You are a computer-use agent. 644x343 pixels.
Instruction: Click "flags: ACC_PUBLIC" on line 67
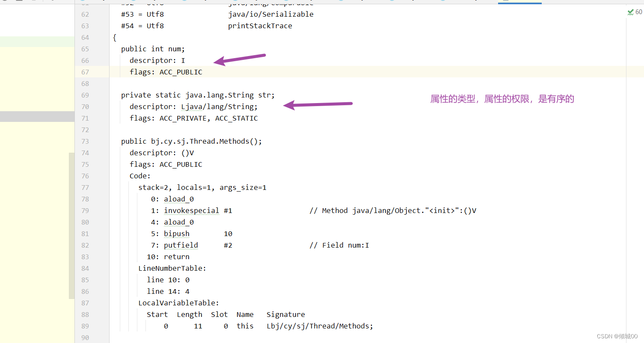[x=166, y=72]
